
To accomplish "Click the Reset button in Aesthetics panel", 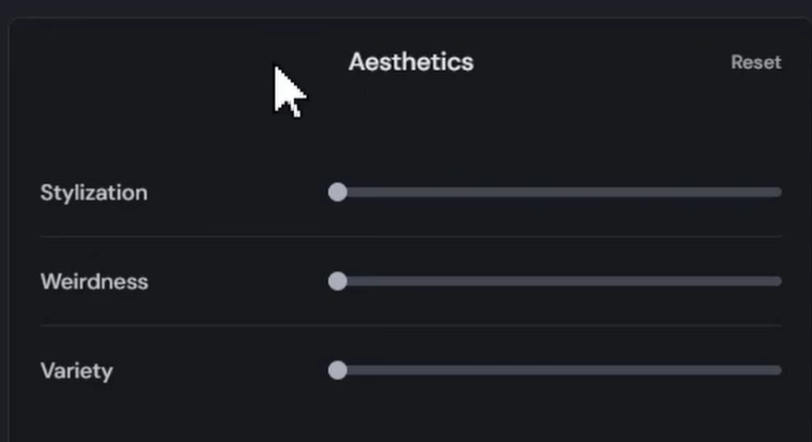I will pos(755,62).
